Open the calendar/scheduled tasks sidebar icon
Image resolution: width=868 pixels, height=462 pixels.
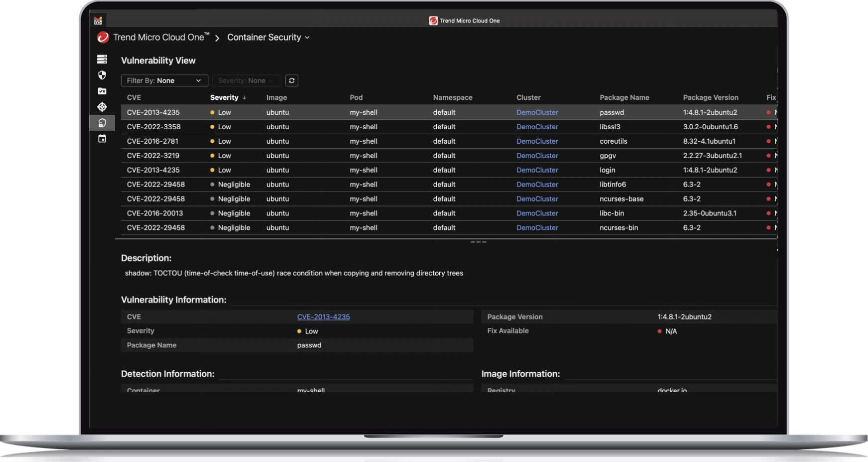pos(102,139)
